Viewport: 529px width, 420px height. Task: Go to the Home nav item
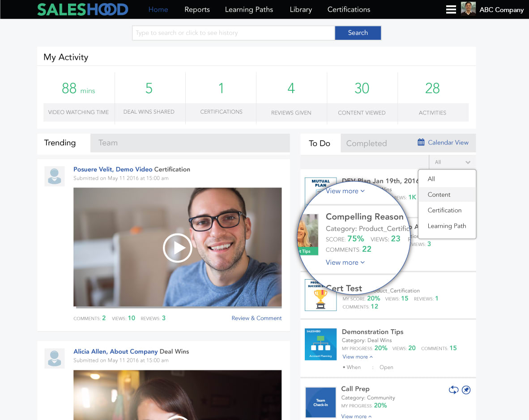158,9
